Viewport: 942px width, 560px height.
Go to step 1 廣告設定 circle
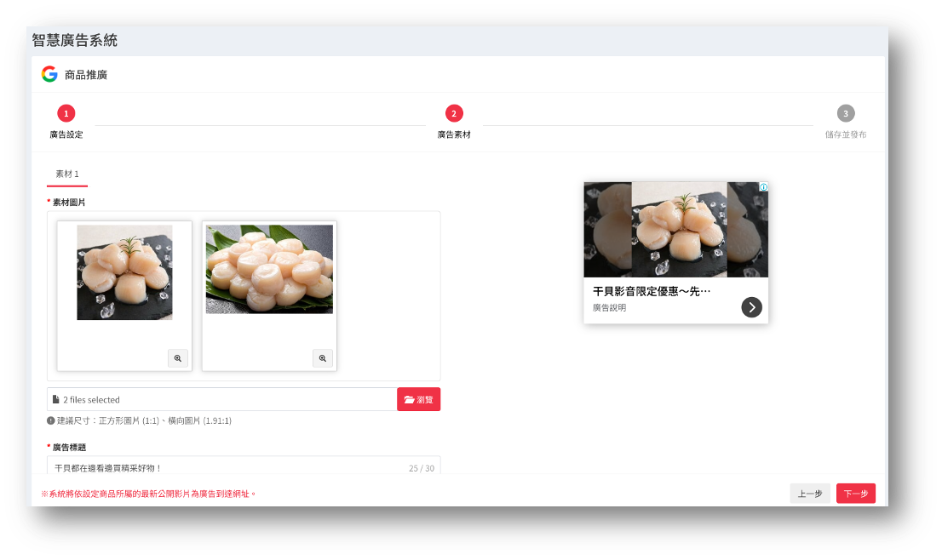pos(66,113)
